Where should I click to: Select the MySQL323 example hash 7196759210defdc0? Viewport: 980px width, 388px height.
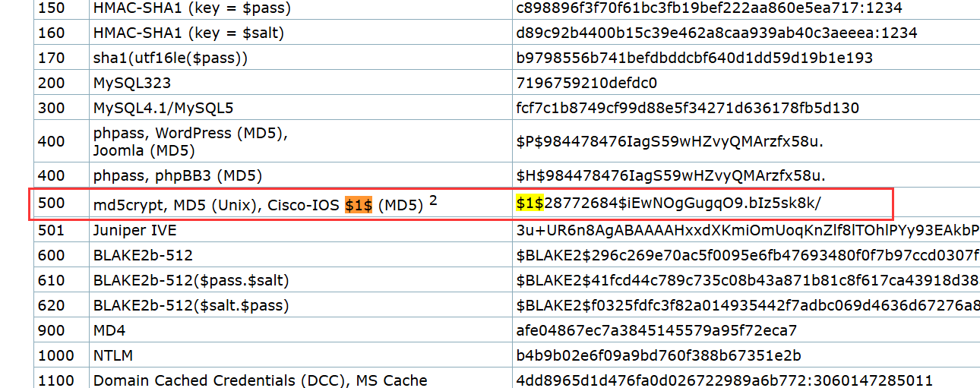coord(586,83)
